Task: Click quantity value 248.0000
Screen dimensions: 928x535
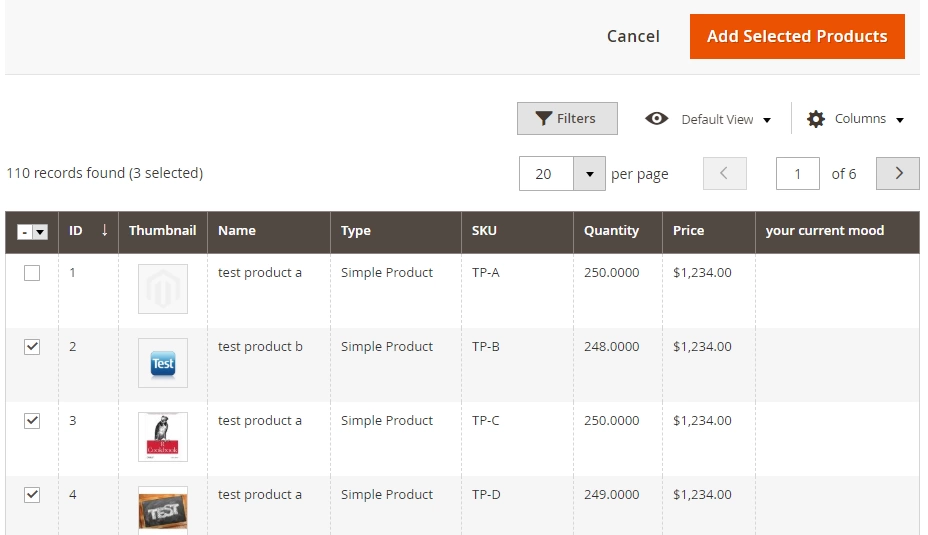Action: [611, 347]
